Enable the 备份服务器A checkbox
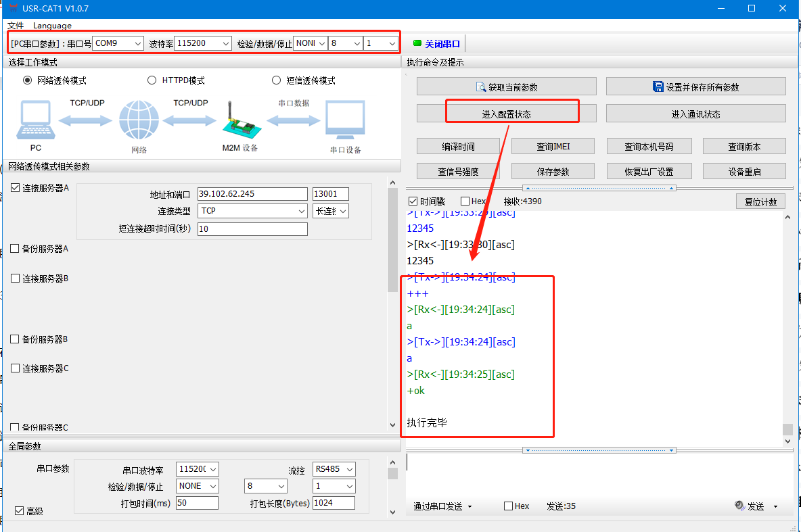801x532 pixels. click(15, 249)
